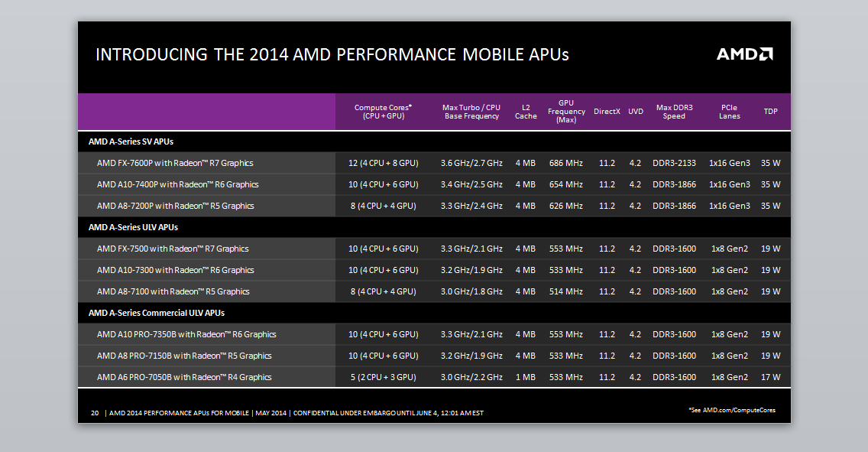Click the 'PCIe Lanes' column header
Screen dimensions: 868x452
point(730,112)
